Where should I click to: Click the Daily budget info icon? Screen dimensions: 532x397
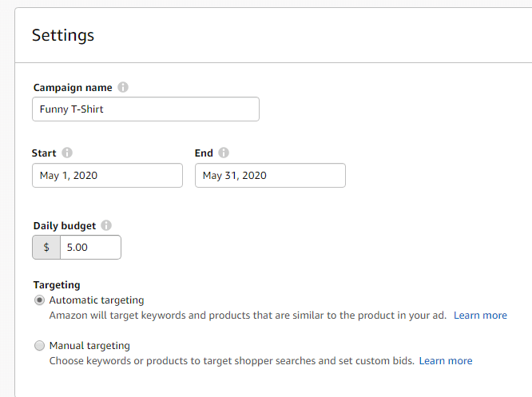pyautogui.click(x=106, y=225)
